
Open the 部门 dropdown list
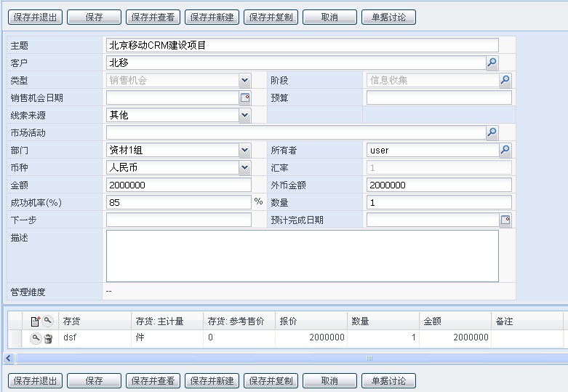[244, 150]
